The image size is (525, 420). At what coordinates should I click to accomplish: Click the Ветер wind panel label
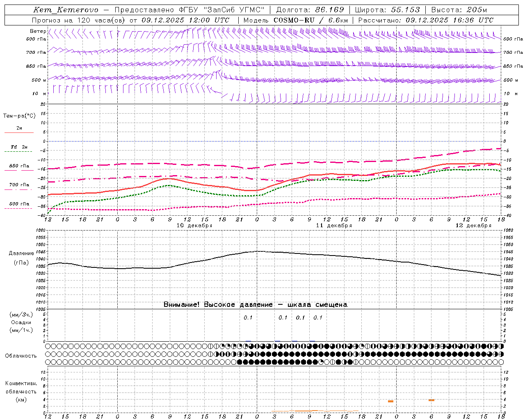[38, 31]
